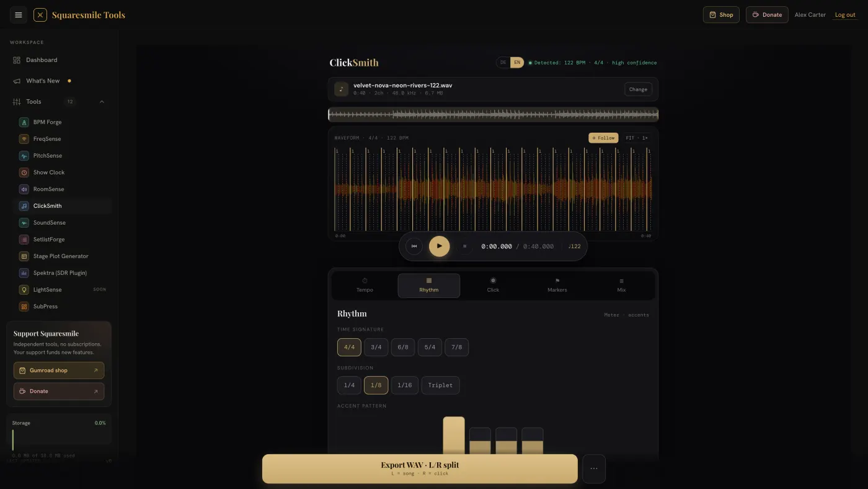Click the detected 122 BPM status text
Viewport: 868px width, 489px height.
(x=595, y=63)
